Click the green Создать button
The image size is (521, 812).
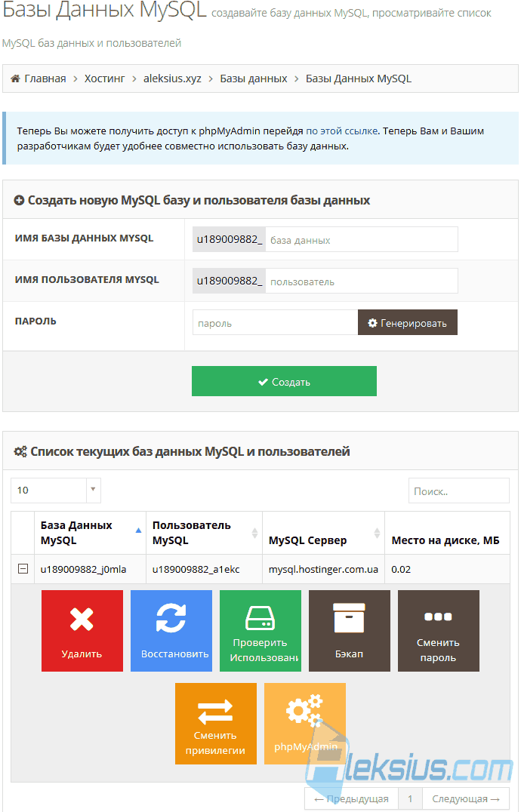(284, 381)
